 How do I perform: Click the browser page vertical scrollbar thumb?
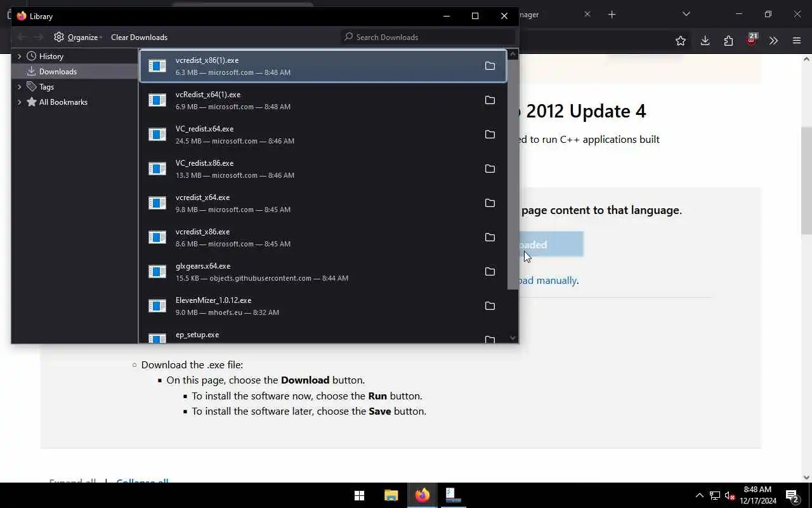click(x=806, y=180)
